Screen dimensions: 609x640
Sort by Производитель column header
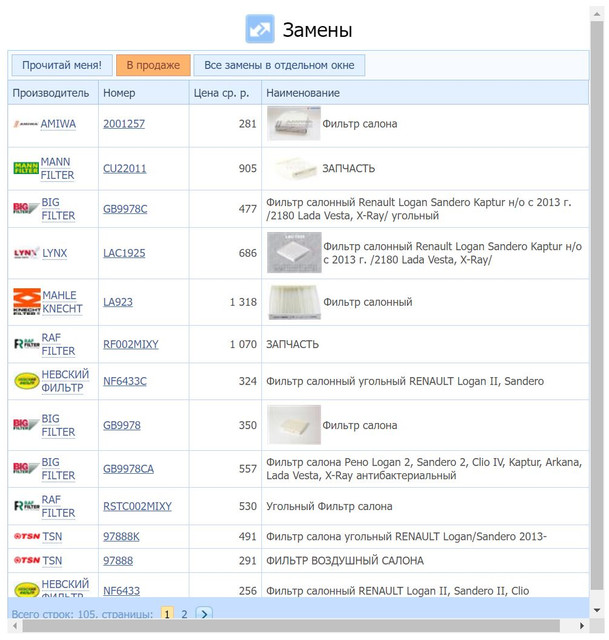(x=53, y=93)
